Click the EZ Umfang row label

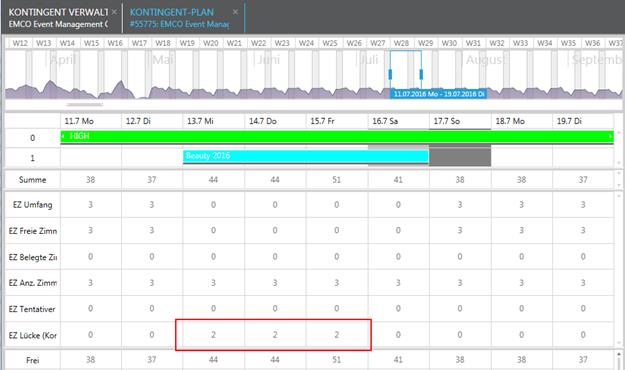(33, 205)
